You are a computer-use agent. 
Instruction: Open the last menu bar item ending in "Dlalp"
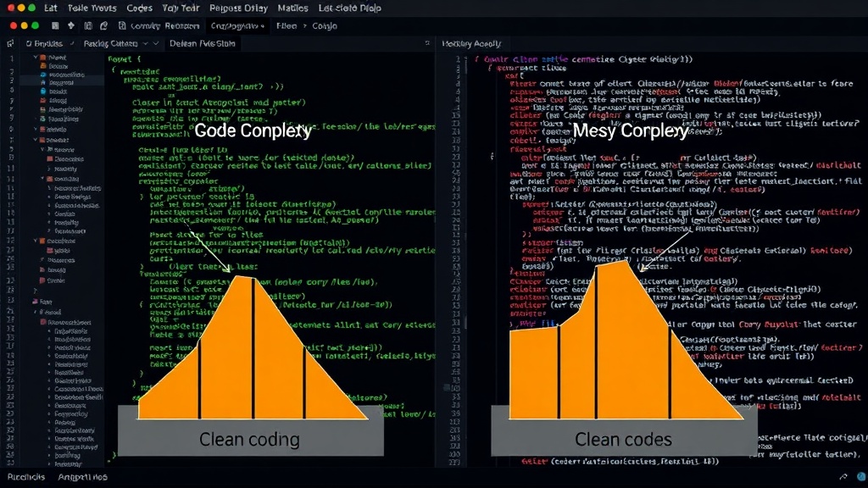click(350, 8)
